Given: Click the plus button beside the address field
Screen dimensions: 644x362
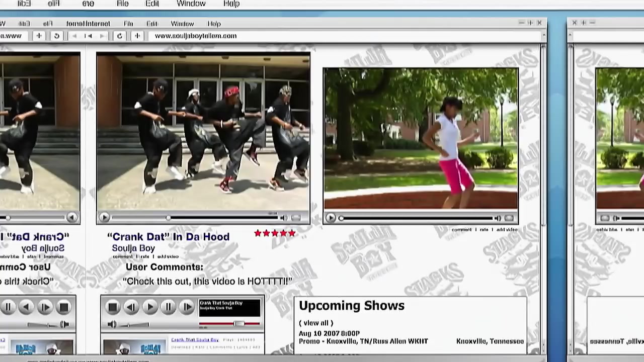Looking at the screenshot, I should tap(137, 36).
